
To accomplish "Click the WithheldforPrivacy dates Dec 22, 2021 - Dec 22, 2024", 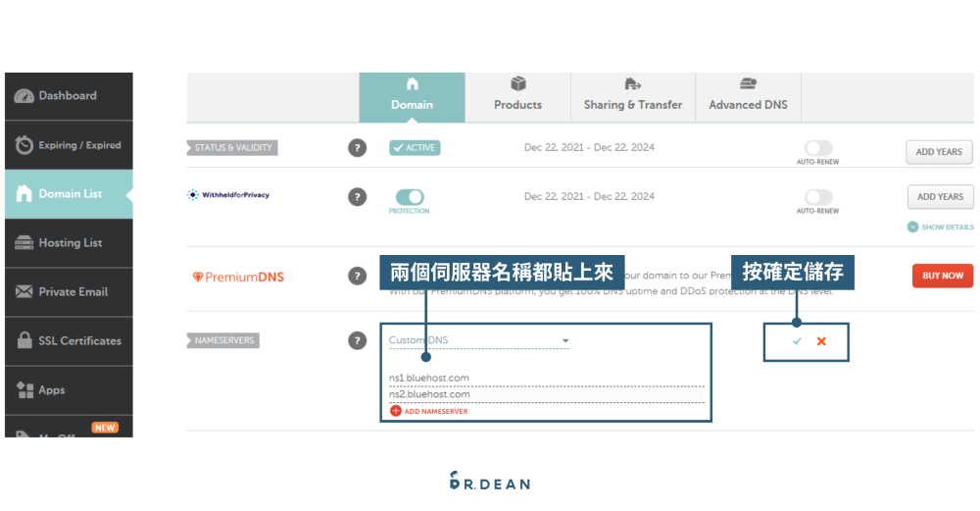I will tap(589, 196).
